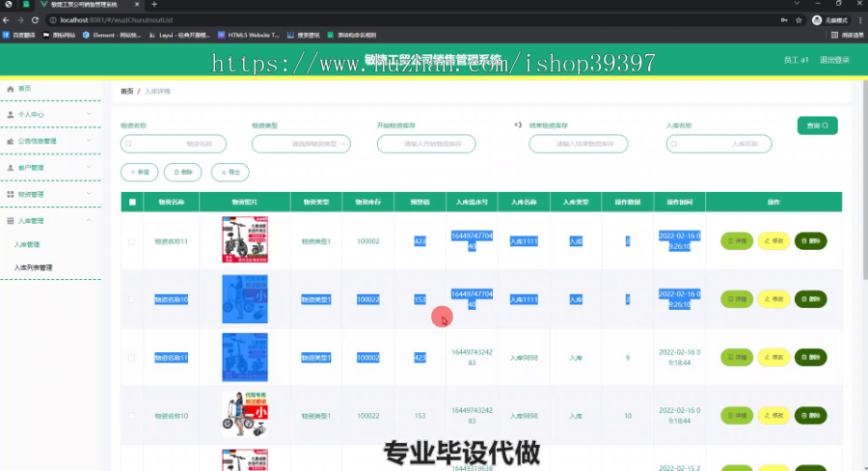Click the password key icon in address bar
The width and height of the screenshot is (868, 471).
[784, 20]
